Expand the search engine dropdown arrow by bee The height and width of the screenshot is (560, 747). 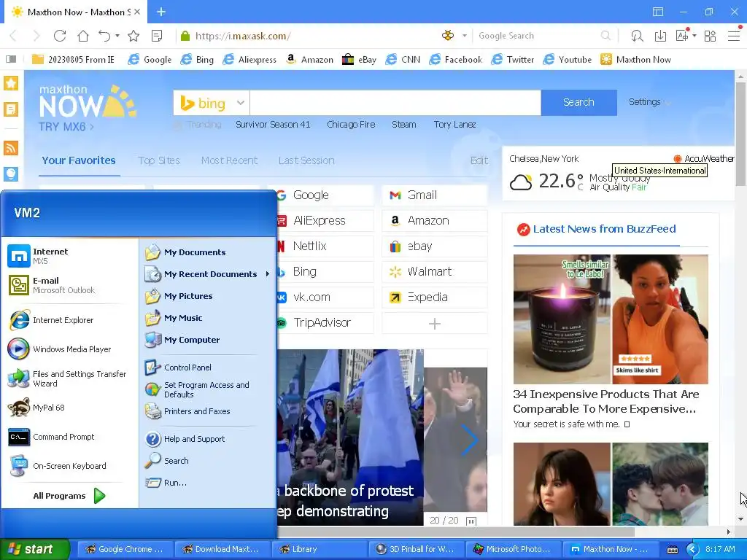click(465, 36)
